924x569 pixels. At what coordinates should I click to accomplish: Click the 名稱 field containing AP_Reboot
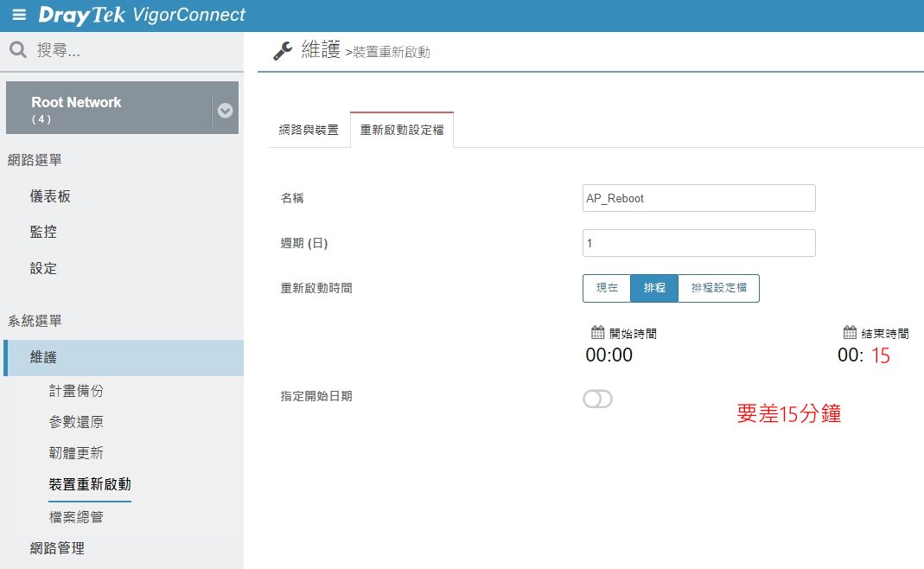pos(698,198)
